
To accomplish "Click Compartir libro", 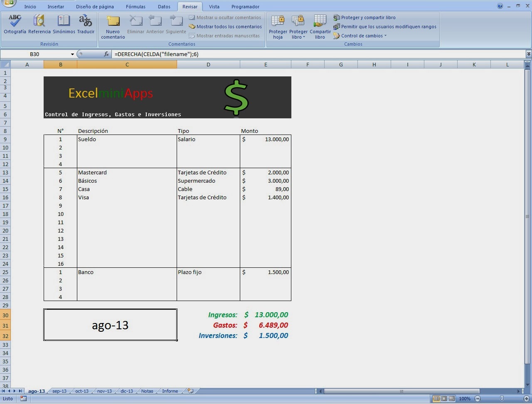I will click(320, 27).
